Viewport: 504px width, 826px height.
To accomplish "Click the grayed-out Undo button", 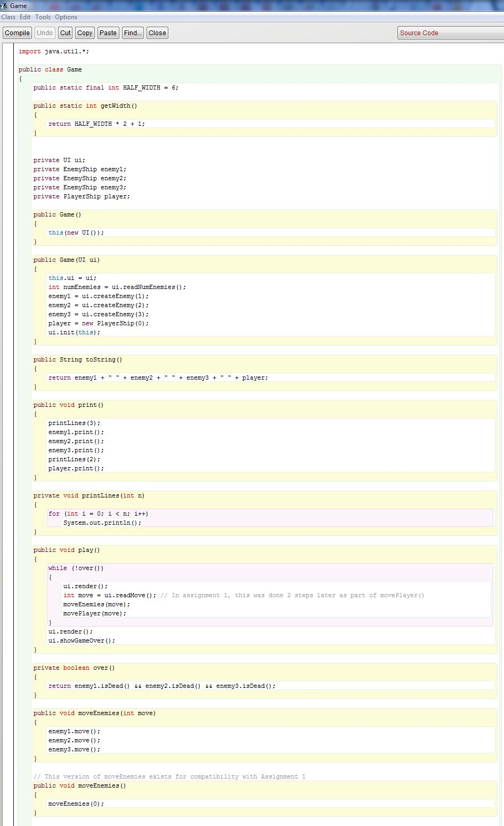I will point(45,33).
